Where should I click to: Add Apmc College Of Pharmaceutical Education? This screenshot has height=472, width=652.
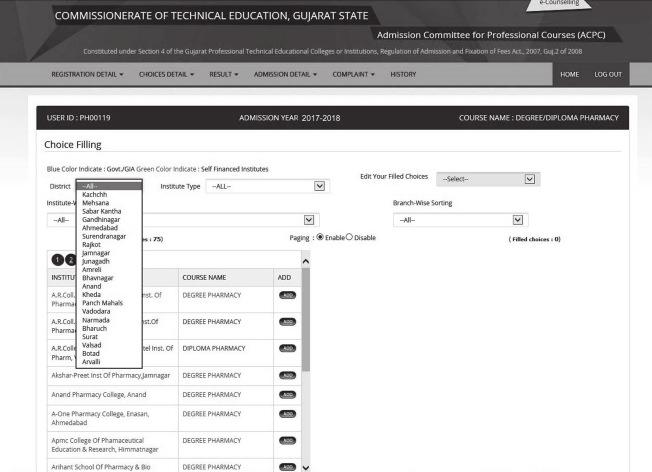(287, 440)
